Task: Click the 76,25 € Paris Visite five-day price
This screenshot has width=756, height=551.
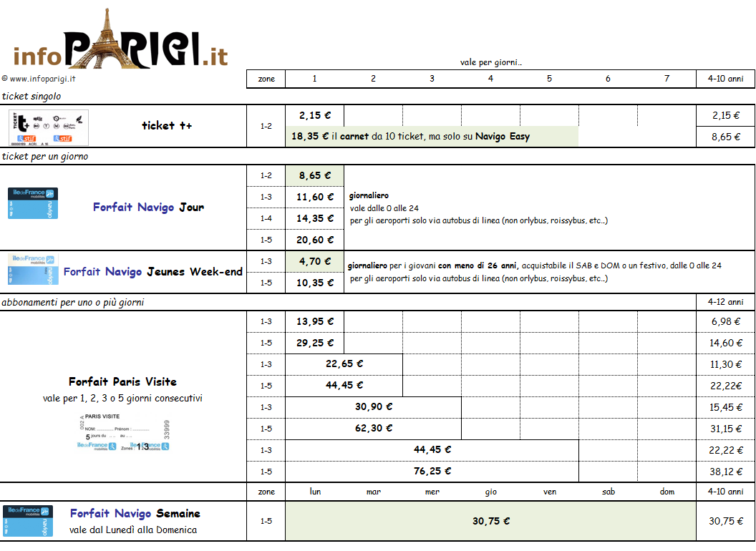Action: 432,471
